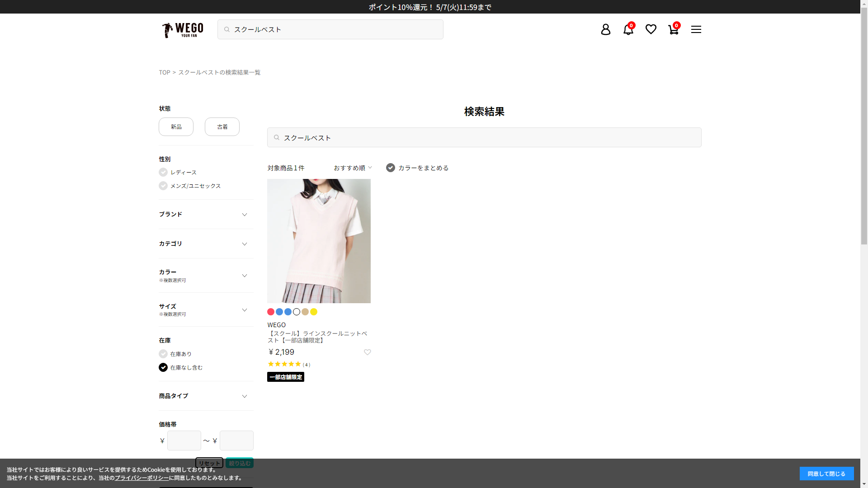Open the product title link
868x488 pixels.
click(317, 337)
